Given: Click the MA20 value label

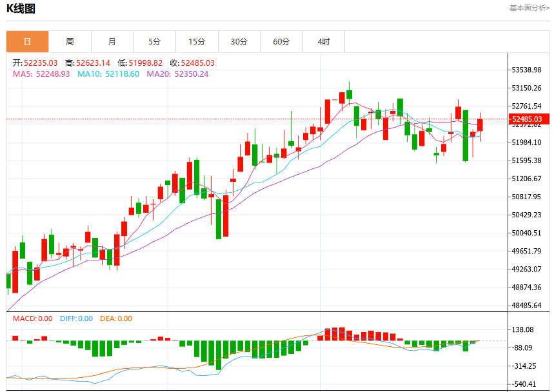Looking at the screenshot, I should pos(177,74).
